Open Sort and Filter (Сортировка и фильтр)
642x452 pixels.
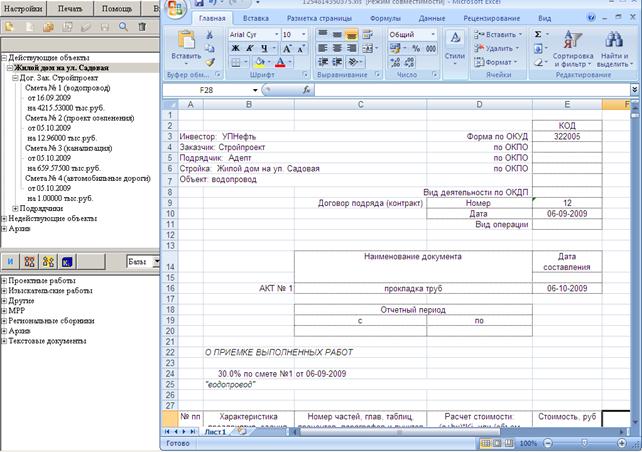(x=572, y=49)
